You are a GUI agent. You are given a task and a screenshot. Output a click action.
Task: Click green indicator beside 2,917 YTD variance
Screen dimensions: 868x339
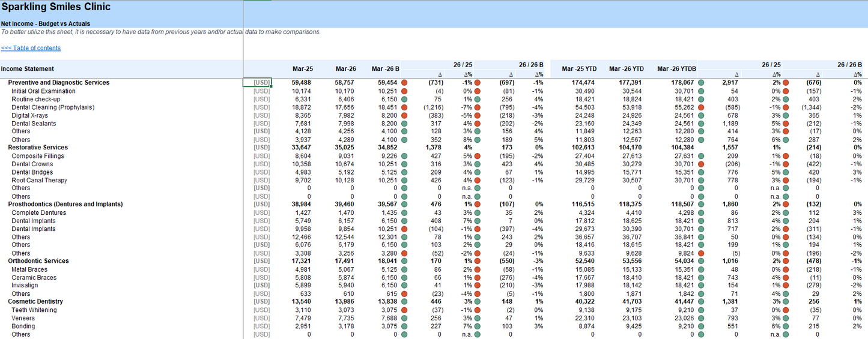pos(701,83)
